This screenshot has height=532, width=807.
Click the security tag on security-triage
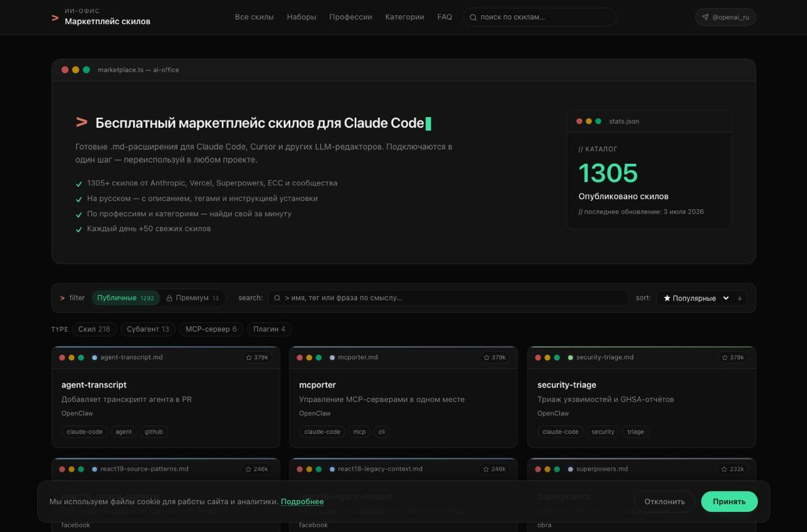click(603, 432)
